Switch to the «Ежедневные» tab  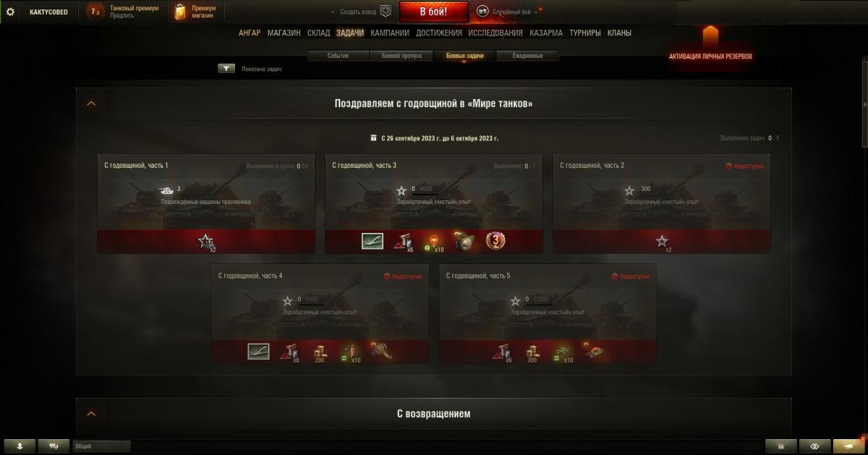[x=528, y=56]
